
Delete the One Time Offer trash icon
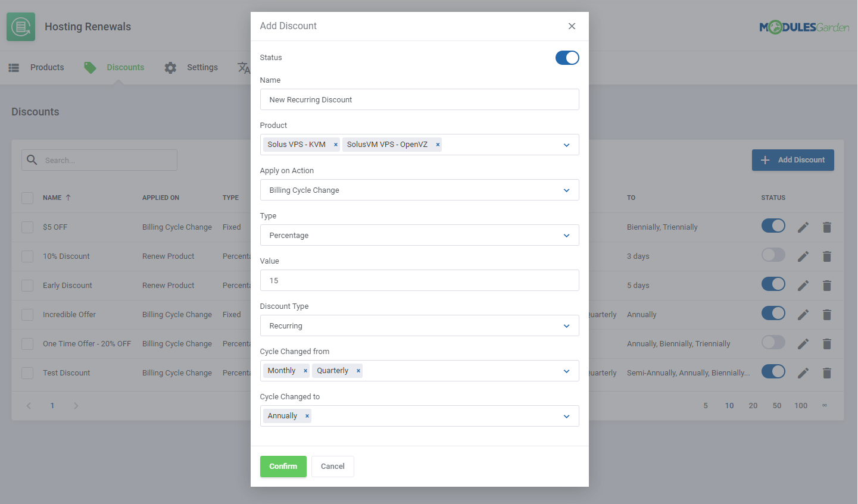pos(827,344)
